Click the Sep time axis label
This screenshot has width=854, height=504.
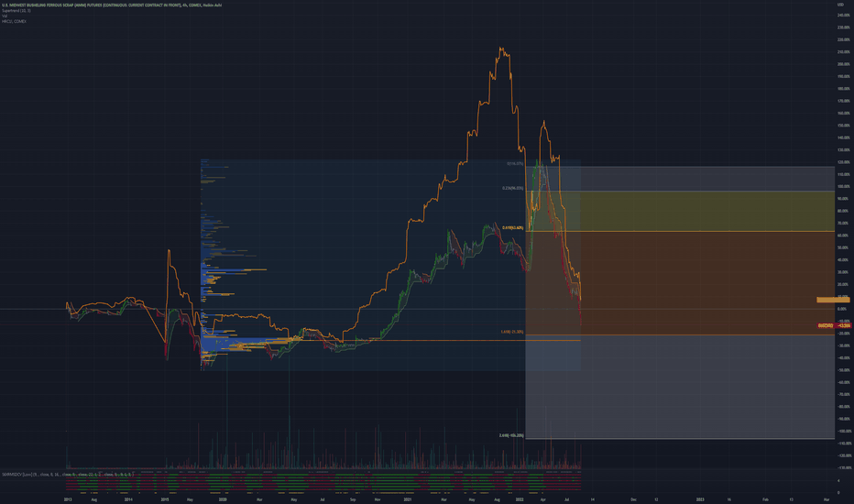point(353,499)
